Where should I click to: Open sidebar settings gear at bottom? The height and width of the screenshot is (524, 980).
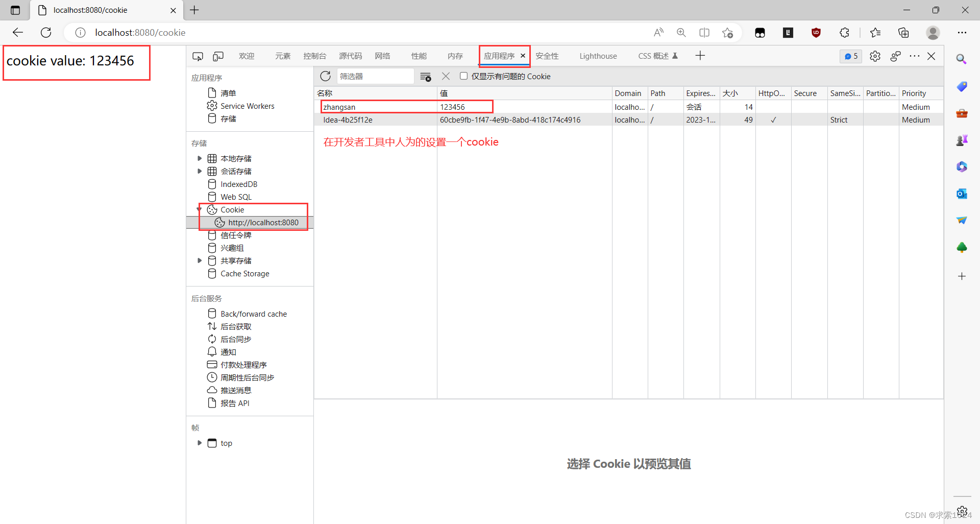click(962, 511)
